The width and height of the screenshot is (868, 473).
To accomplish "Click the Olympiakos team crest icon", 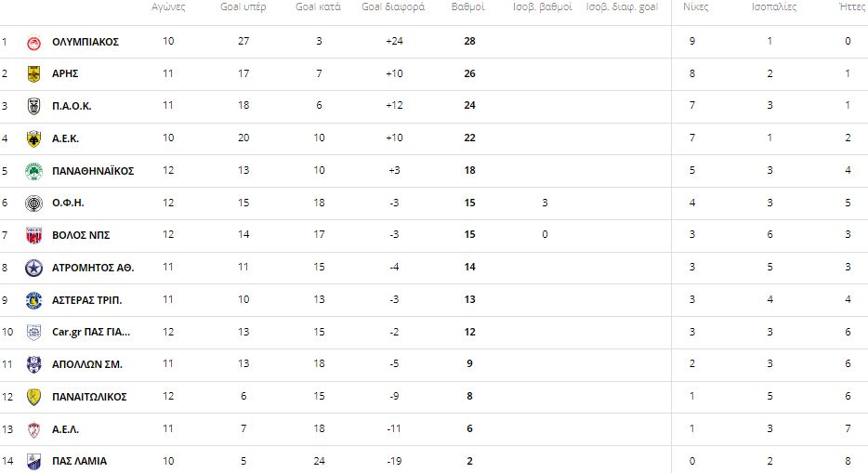I will [33, 42].
